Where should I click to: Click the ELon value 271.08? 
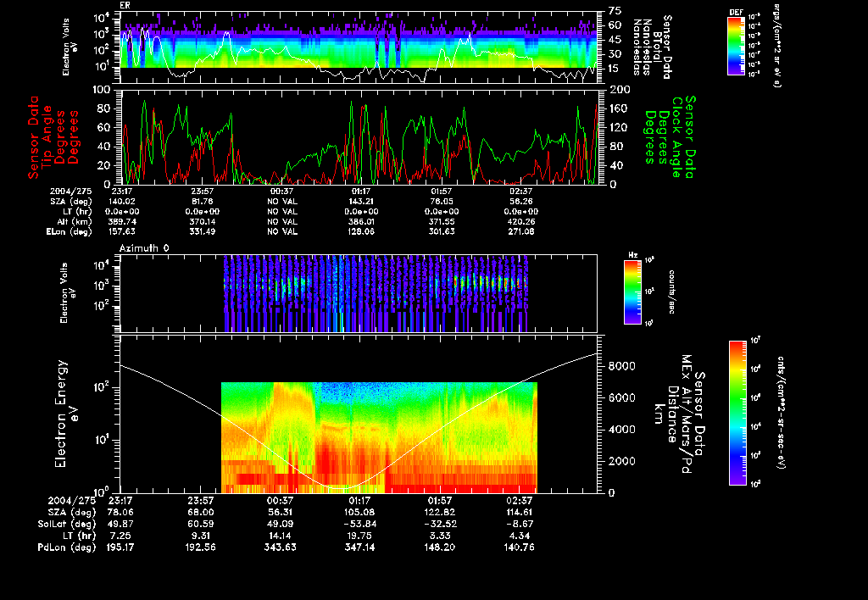pyautogui.click(x=521, y=231)
